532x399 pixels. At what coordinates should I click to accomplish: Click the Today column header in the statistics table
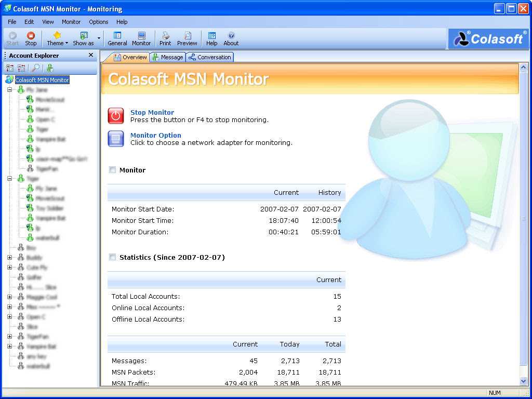point(289,344)
